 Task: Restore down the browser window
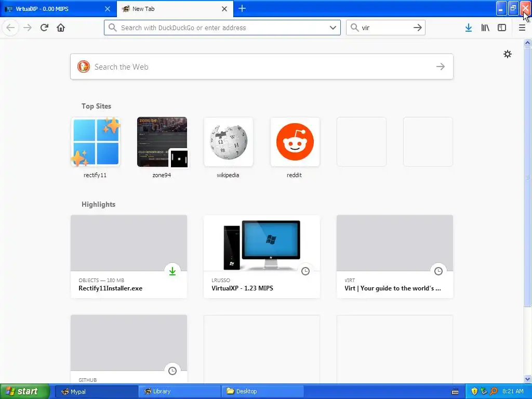(513, 8)
